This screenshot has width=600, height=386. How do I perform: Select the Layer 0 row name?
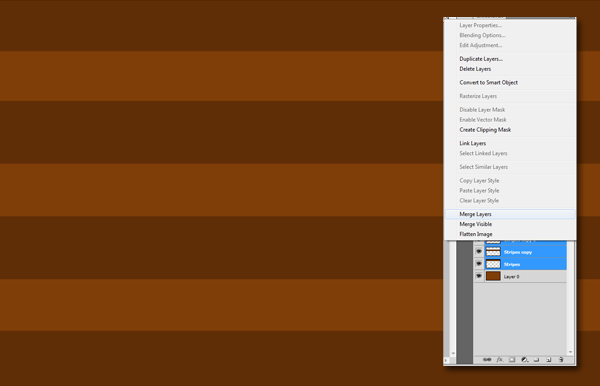(x=511, y=277)
